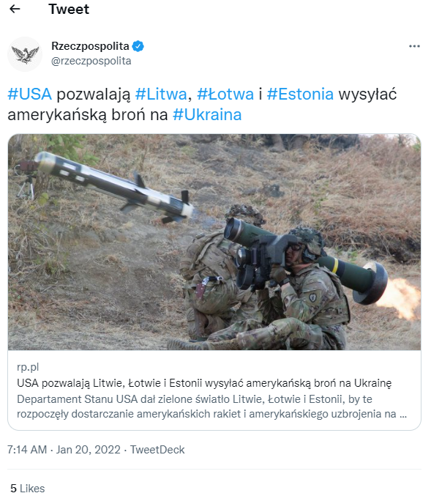
Task: Open the @rzeczpospolita handle
Action: point(91,61)
